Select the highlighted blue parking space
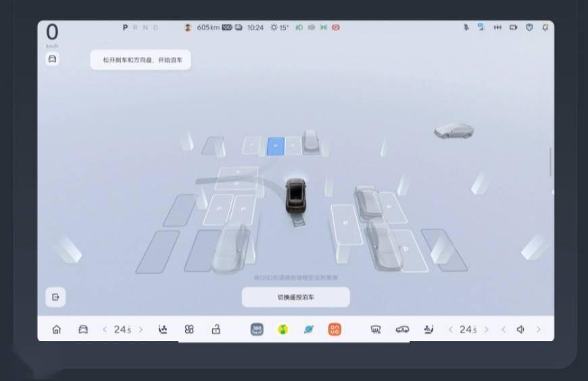The width and height of the screenshot is (588, 381). click(276, 146)
